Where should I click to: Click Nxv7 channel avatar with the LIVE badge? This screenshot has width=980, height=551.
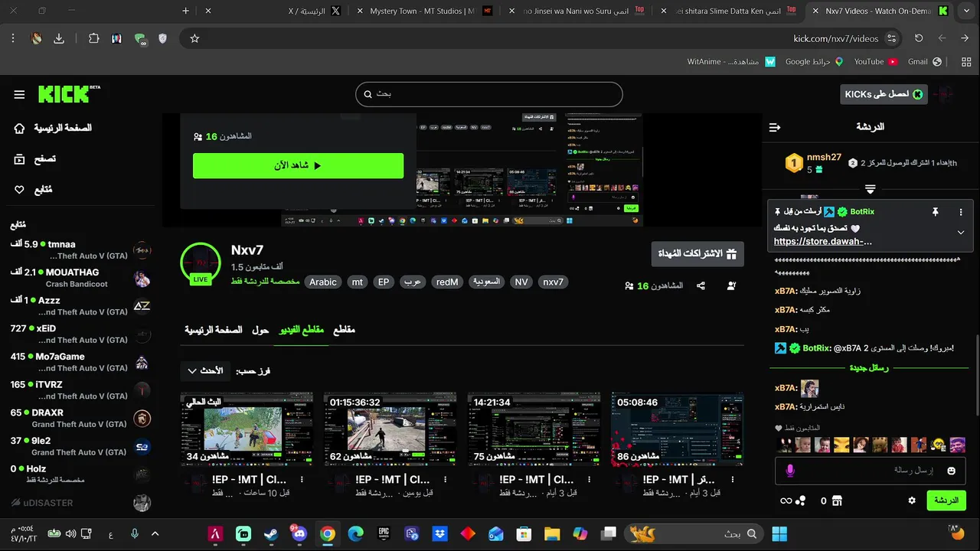(x=201, y=262)
